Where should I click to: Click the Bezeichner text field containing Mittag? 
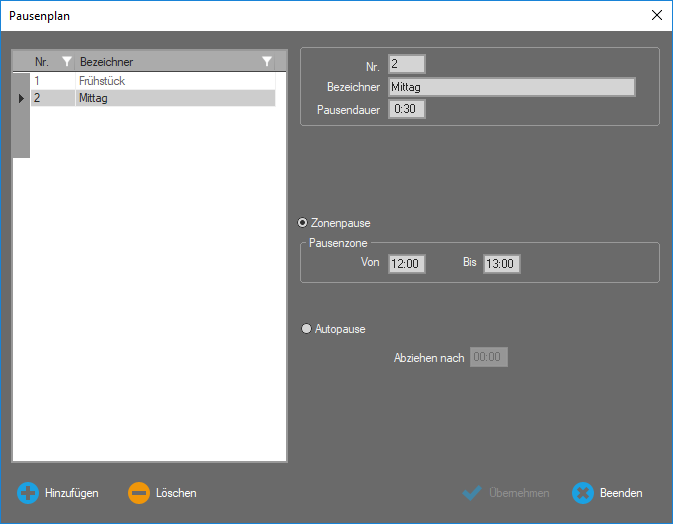click(x=511, y=87)
